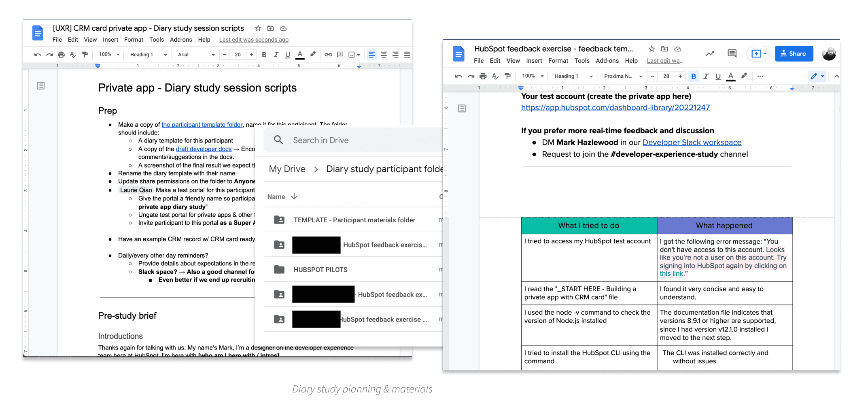Click spell check icon in Diary study scripts toolbar

point(73,55)
